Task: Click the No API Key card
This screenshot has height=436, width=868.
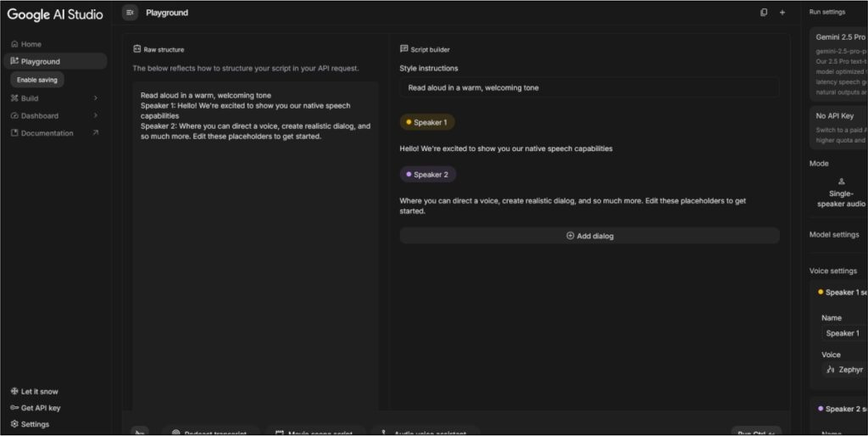Action: (x=838, y=127)
